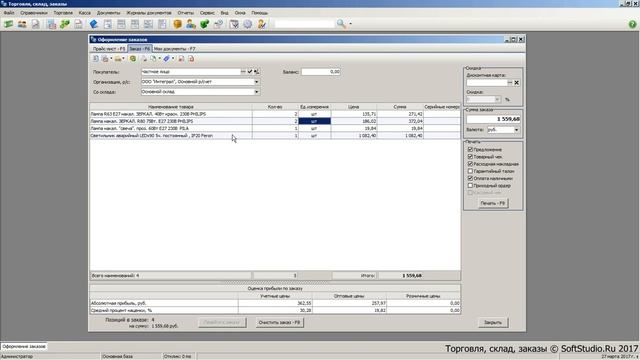Enable the Приходный ордер checkbox
This screenshot has height=360, width=640.
pyautogui.click(x=470, y=185)
